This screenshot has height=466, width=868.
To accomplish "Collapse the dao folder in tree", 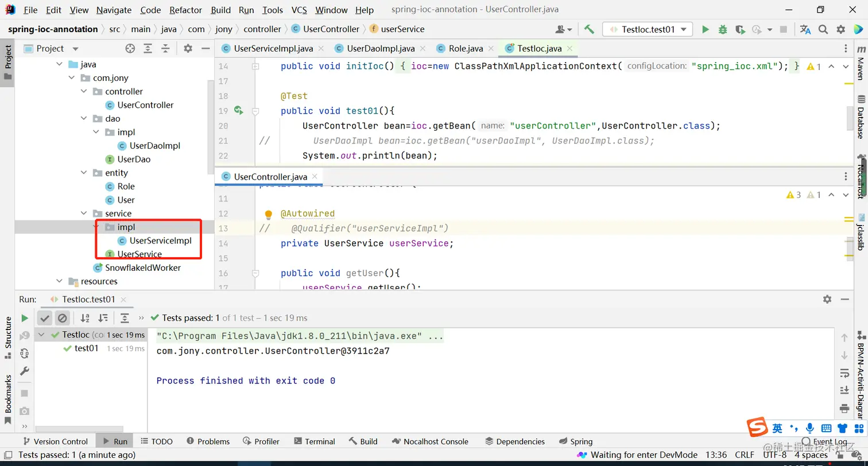I will point(84,119).
